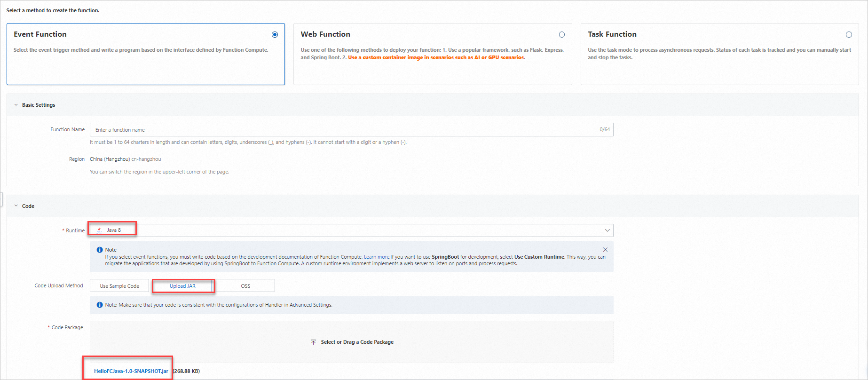Viewport: 868px width, 380px height.
Task: Click the Task Function card title
Action: tap(612, 34)
